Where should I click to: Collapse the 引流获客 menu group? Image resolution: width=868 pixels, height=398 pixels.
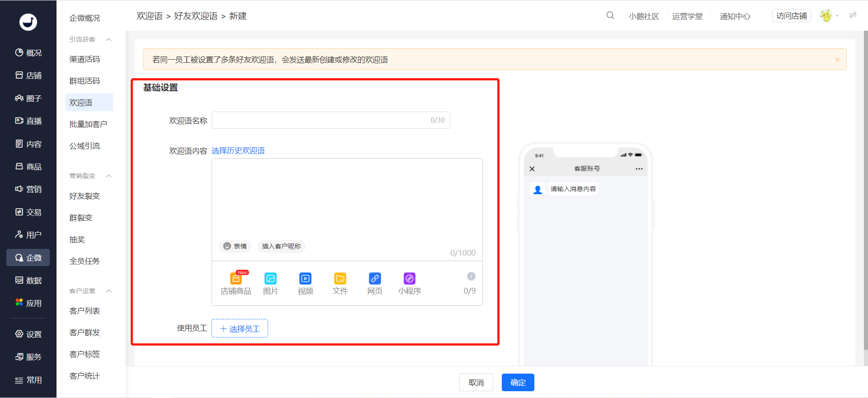pyautogui.click(x=108, y=39)
